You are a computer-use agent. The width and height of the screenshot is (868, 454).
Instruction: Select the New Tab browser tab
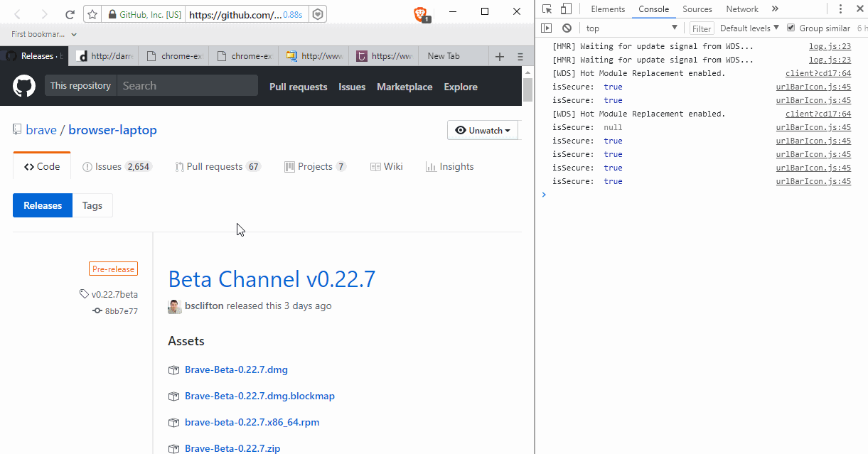click(453, 56)
